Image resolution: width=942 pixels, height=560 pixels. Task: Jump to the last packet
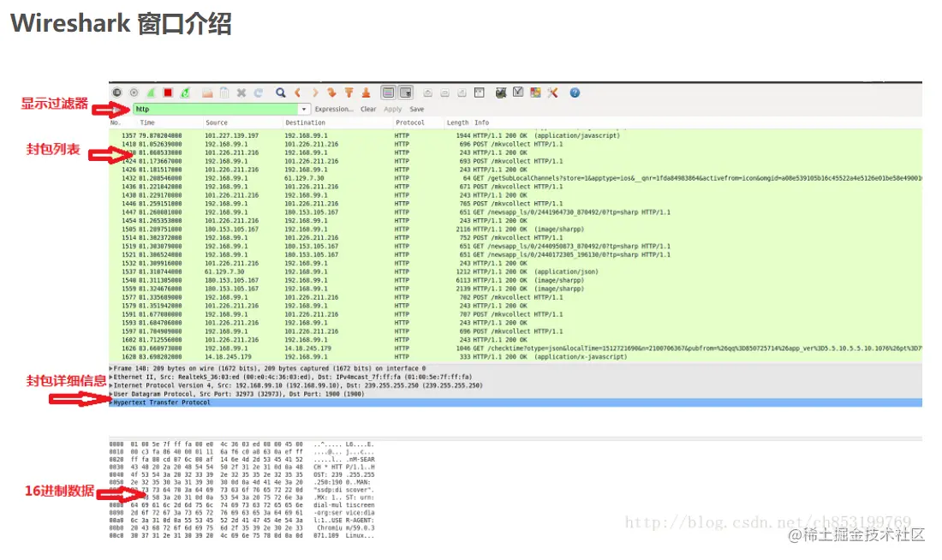coord(367,92)
